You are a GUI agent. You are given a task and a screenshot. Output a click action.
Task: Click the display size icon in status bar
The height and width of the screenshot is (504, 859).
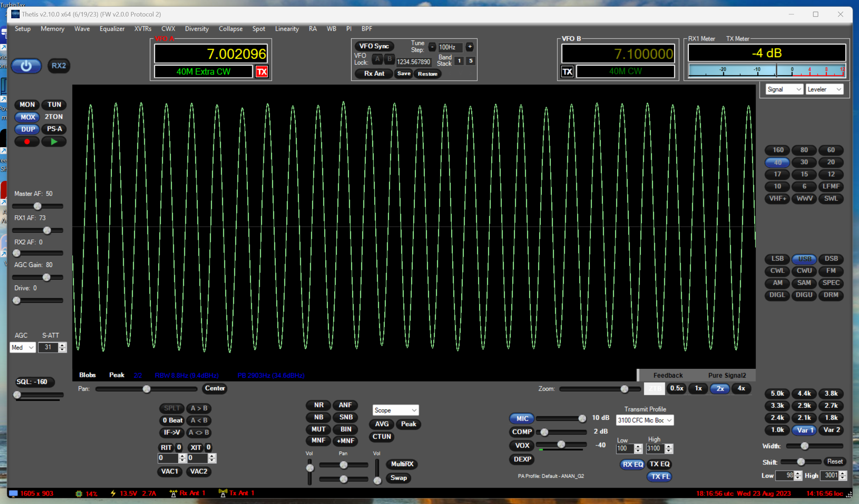(13, 493)
